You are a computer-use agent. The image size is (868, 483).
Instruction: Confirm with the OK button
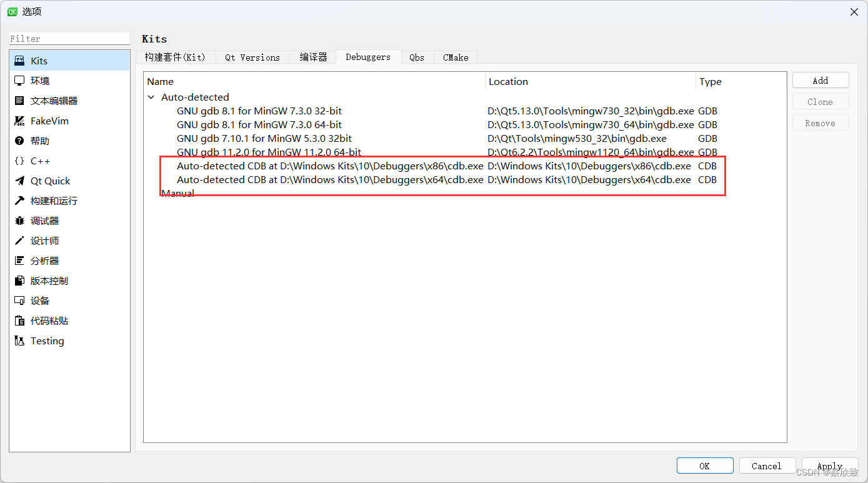(x=705, y=466)
